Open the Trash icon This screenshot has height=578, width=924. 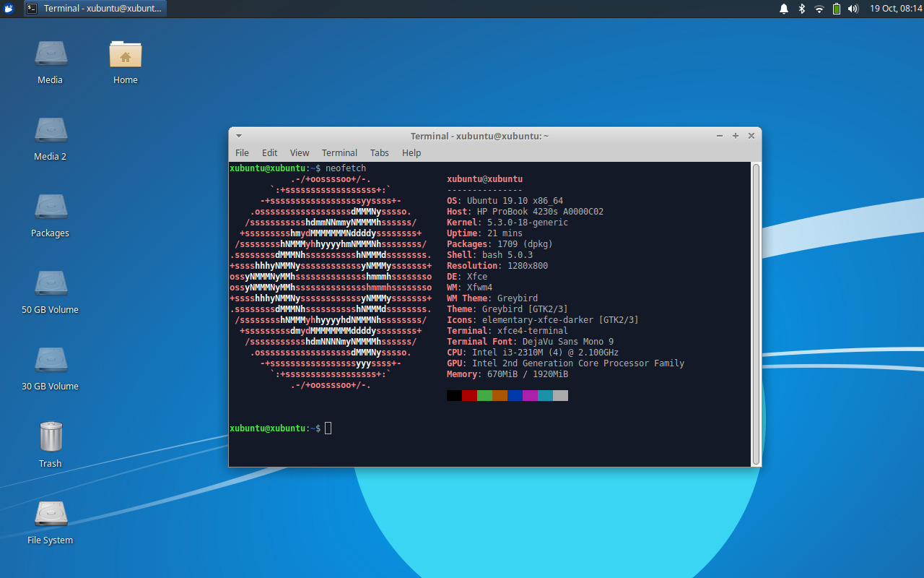click(x=51, y=437)
